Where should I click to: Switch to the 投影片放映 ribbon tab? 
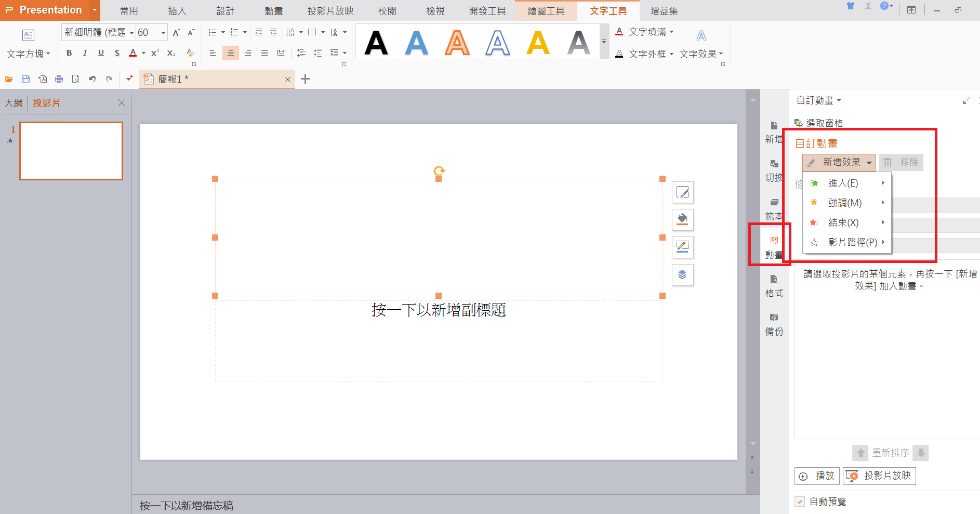tap(330, 11)
